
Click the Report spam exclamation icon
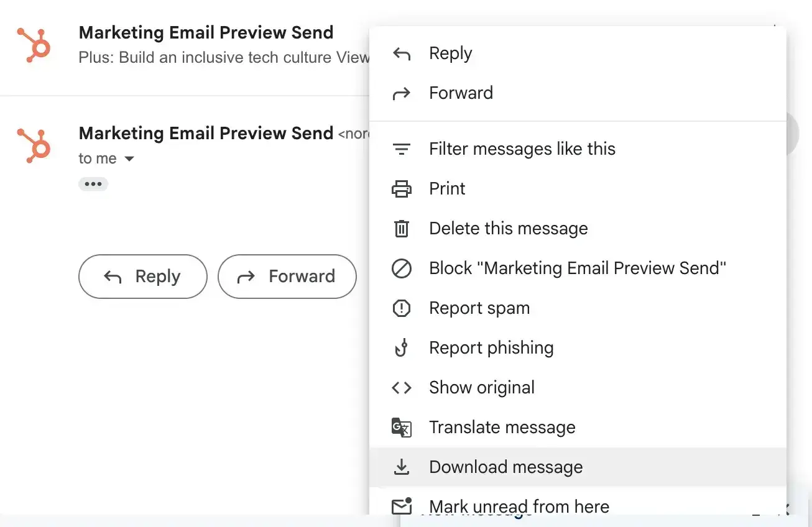[x=402, y=308]
